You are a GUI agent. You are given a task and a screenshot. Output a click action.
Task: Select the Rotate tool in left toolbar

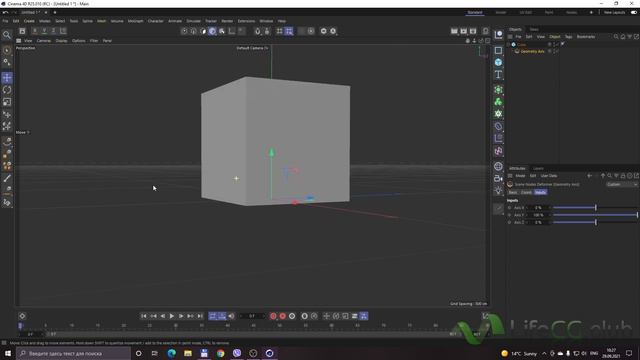(7, 90)
